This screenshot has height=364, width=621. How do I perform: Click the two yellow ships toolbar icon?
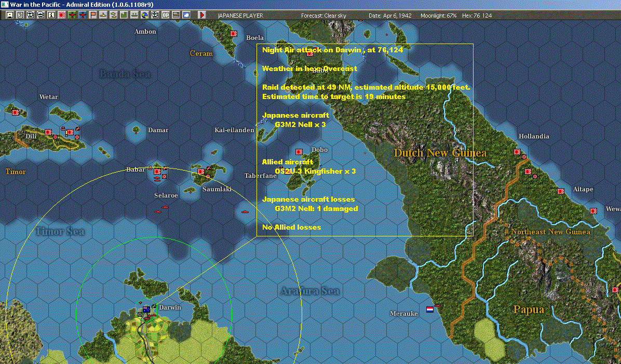point(114,15)
